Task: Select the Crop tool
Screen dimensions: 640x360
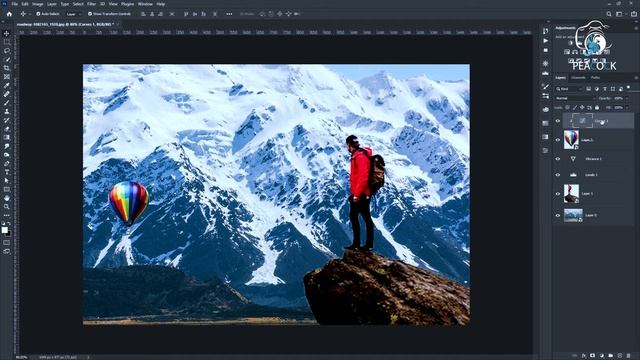Action: [x=7, y=68]
